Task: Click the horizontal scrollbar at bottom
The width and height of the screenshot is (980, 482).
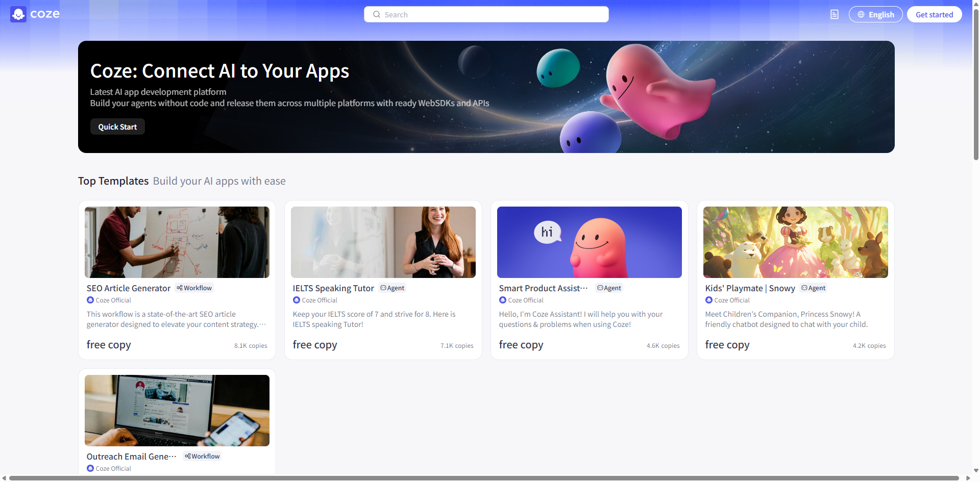Action: pyautogui.click(x=484, y=478)
